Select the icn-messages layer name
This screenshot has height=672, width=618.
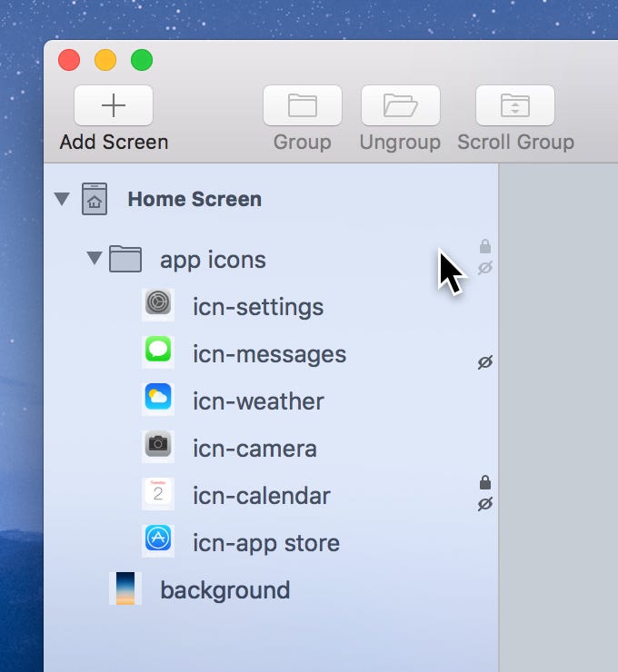point(269,355)
